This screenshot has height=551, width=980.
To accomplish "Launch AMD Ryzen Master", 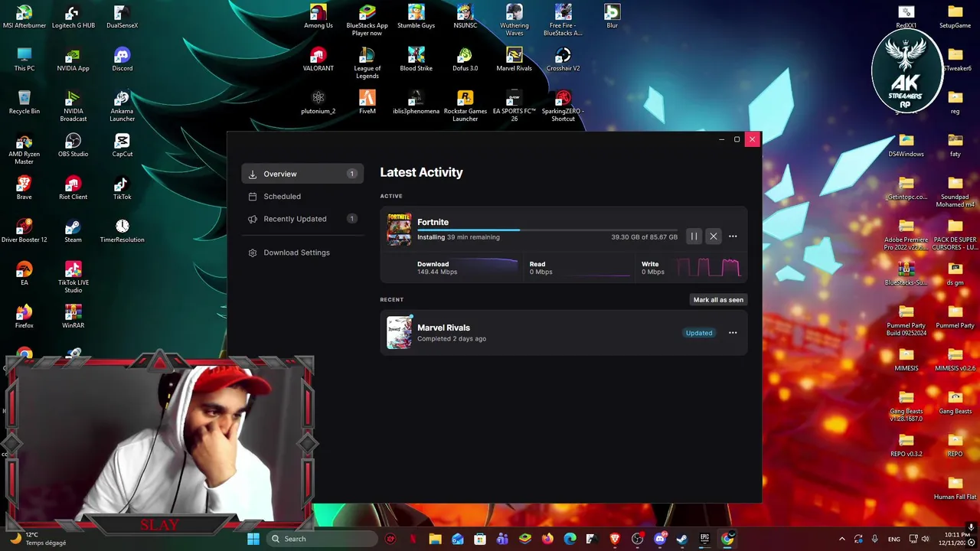I will (24, 148).
